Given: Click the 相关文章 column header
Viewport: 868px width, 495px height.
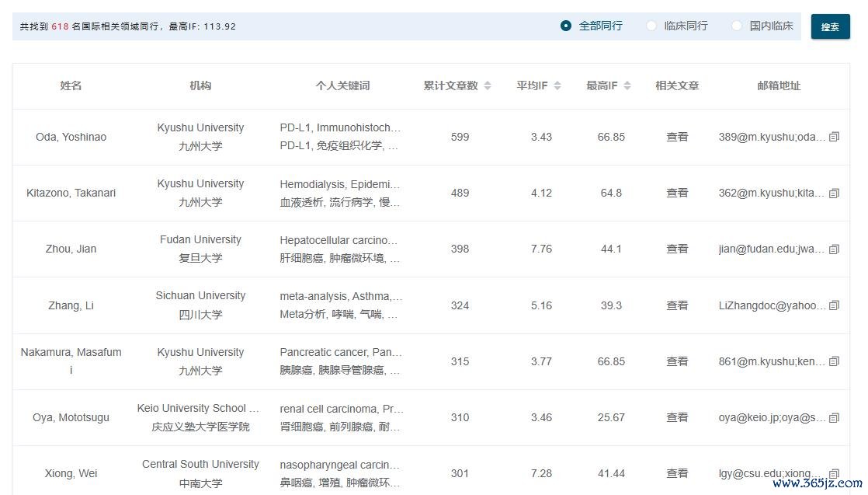Looking at the screenshot, I should pyautogui.click(x=677, y=86).
